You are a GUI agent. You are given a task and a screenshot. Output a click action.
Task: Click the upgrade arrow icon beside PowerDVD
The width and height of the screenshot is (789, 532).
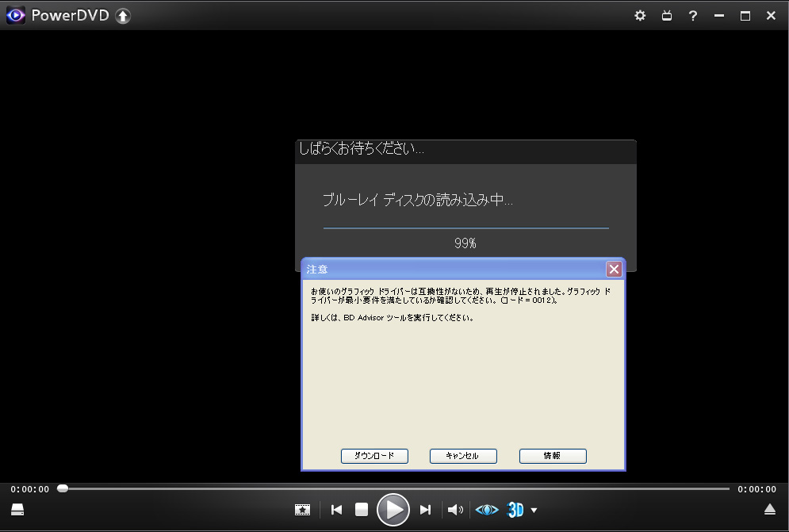click(123, 16)
